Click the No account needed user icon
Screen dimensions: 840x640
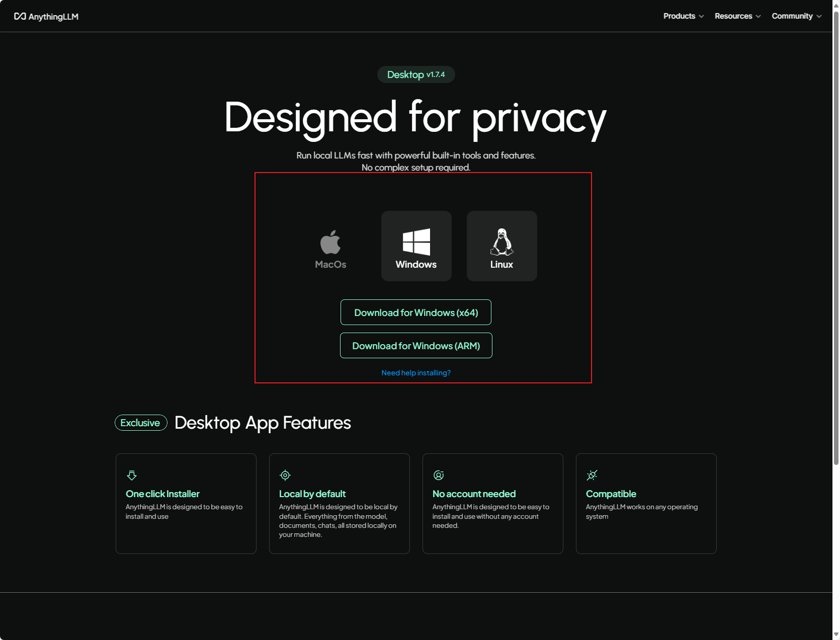coord(439,475)
